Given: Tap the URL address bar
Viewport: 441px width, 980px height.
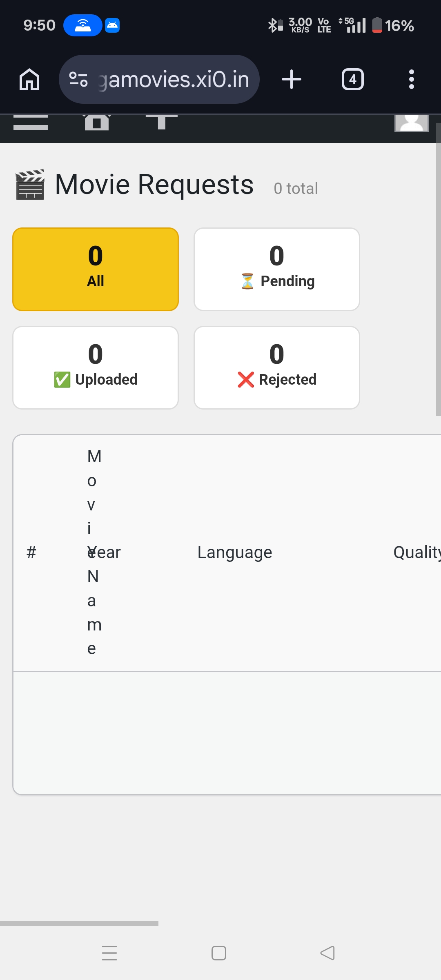Looking at the screenshot, I should pos(174,79).
